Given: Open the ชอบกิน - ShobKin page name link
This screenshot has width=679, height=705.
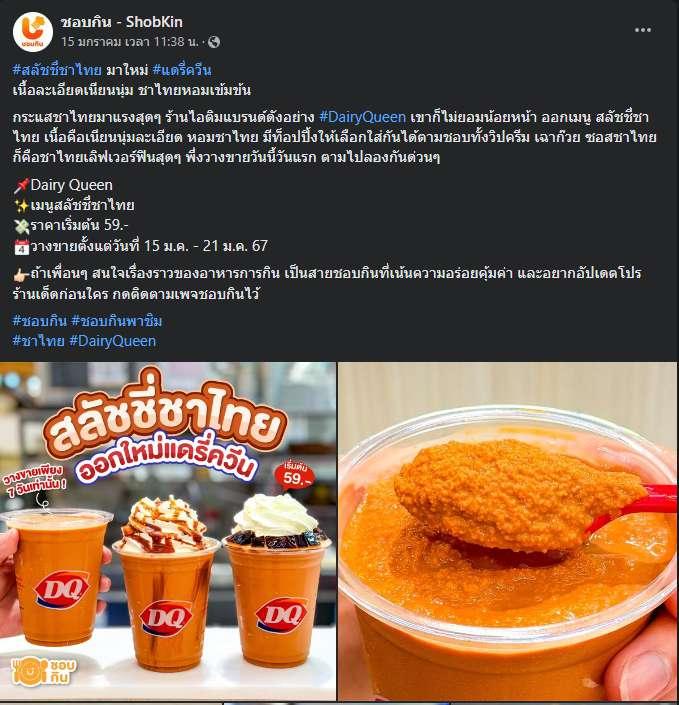Looking at the screenshot, I should 121,22.
